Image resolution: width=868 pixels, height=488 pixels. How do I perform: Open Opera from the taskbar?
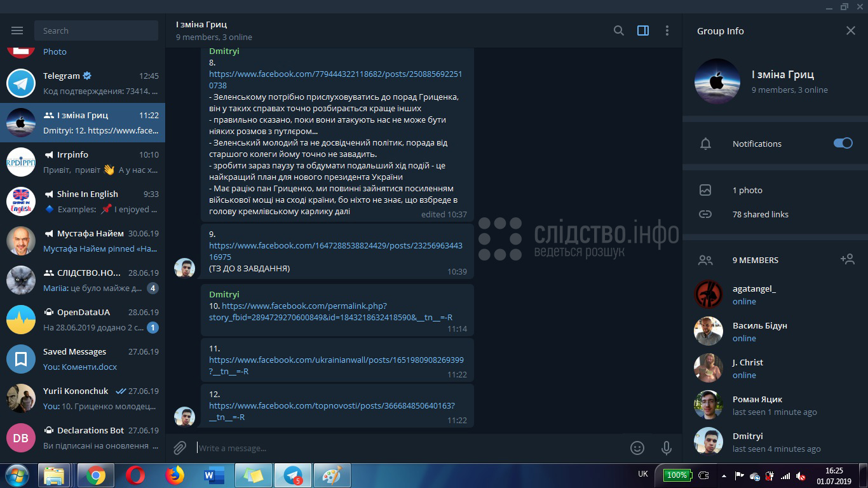[135, 475]
